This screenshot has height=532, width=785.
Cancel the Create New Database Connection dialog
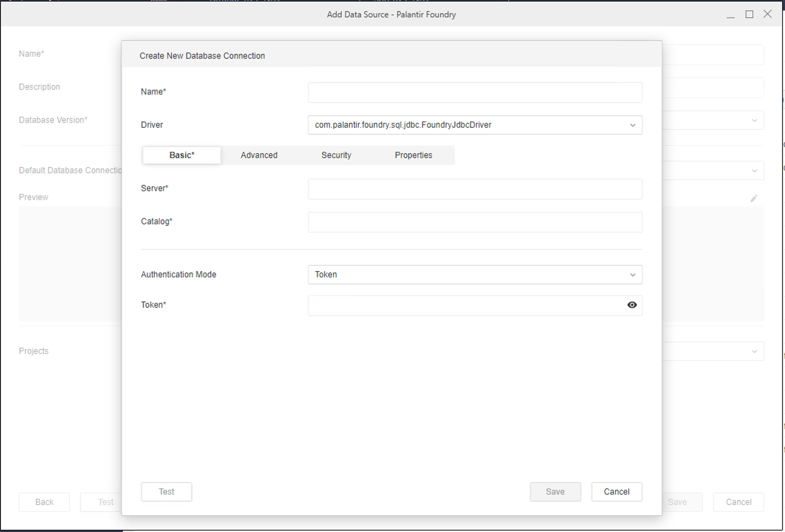(x=617, y=492)
